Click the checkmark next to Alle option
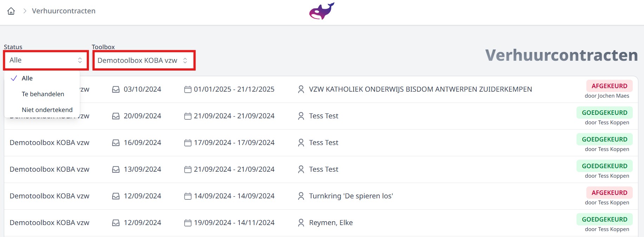Image resolution: width=644 pixels, height=237 pixels. click(x=14, y=78)
